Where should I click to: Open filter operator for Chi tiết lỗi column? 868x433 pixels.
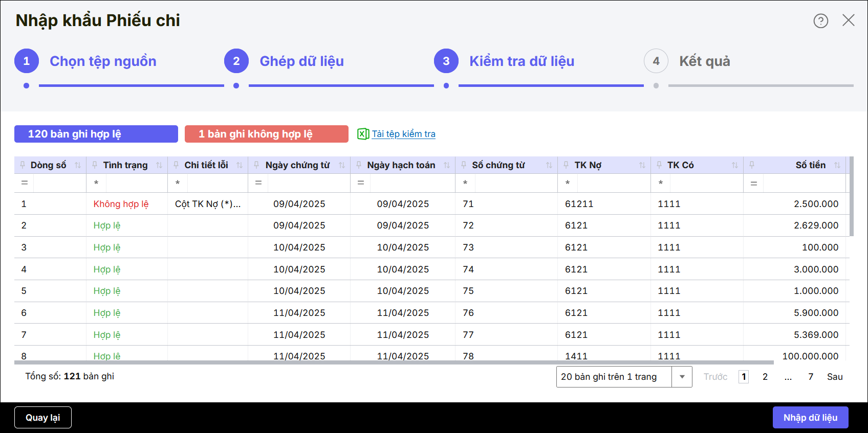[x=178, y=183]
